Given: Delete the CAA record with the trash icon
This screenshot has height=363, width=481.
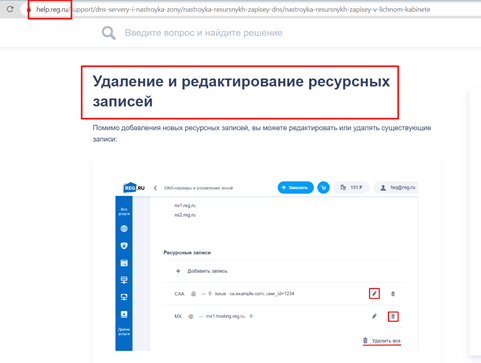Looking at the screenshot, I should coord(393,294).
